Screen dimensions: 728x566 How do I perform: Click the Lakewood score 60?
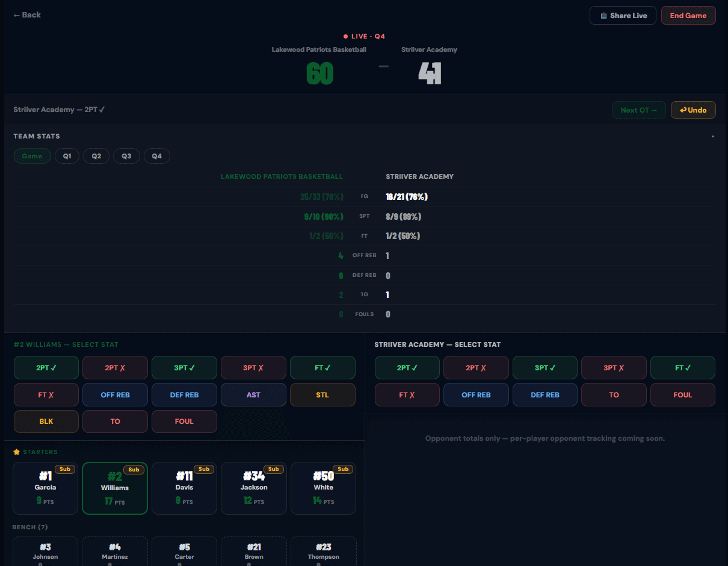319,73
